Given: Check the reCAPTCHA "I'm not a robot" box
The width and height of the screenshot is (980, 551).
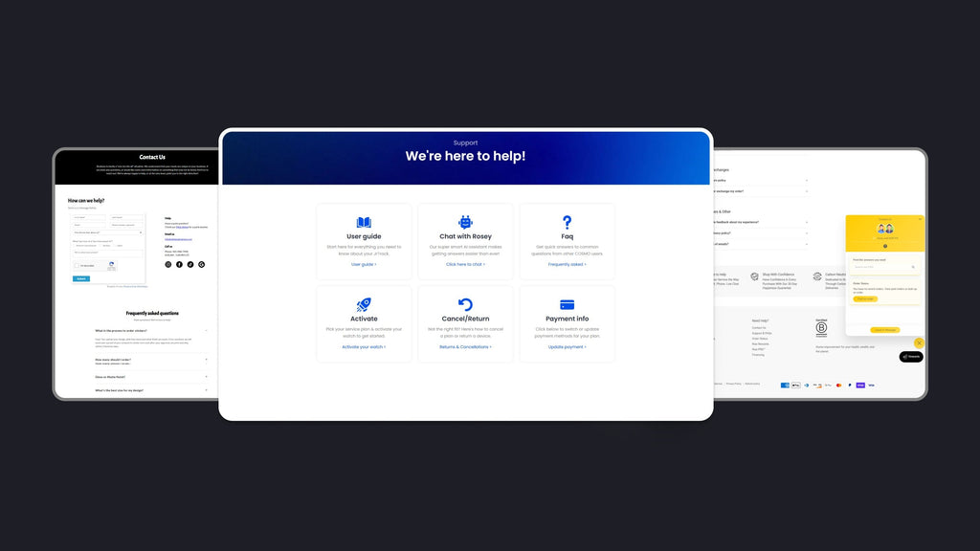Looking at the screenshot, I should [78, 265].
